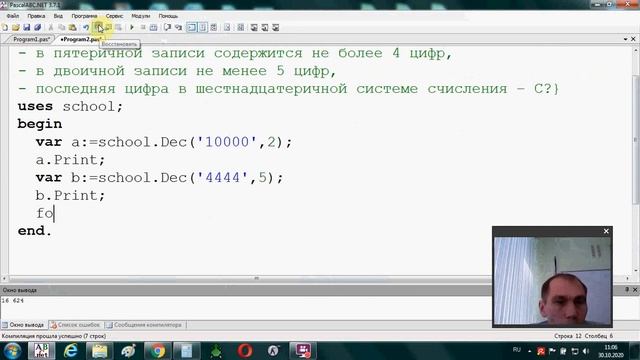Click the Copy icon in toolbar
The image size is (640, 360).
click(61, 27)
